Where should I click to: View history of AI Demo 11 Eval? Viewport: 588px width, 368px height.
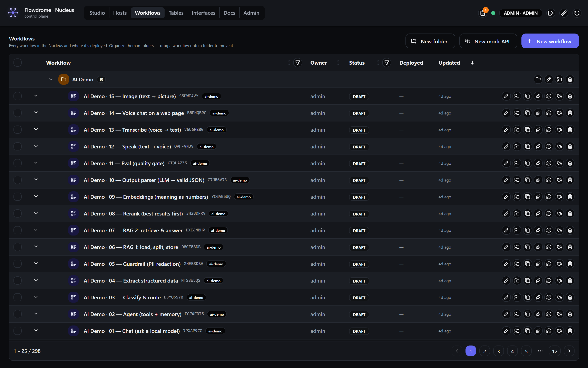point(549,163)
